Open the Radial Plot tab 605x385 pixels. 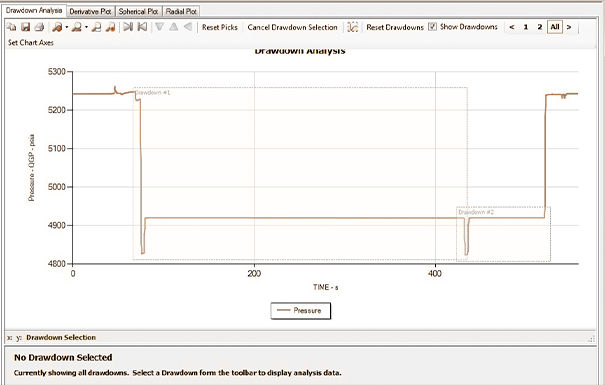[x=181, y=11]
